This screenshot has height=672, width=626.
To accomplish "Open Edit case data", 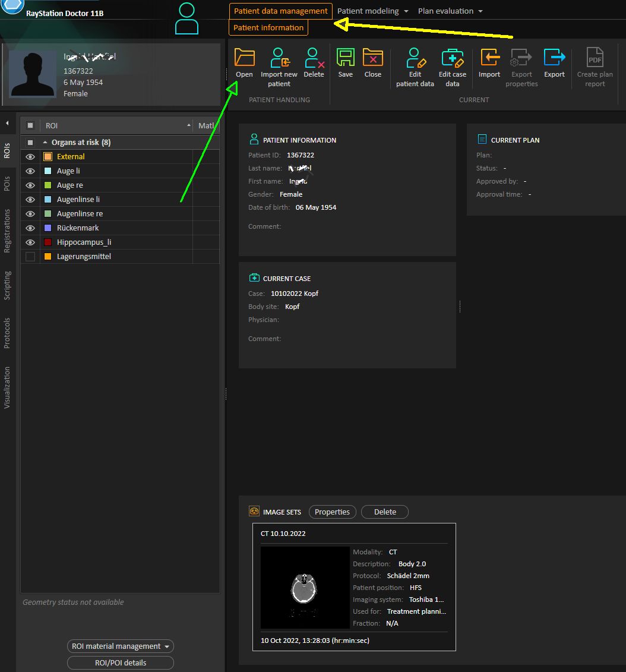I will [452, 58].
